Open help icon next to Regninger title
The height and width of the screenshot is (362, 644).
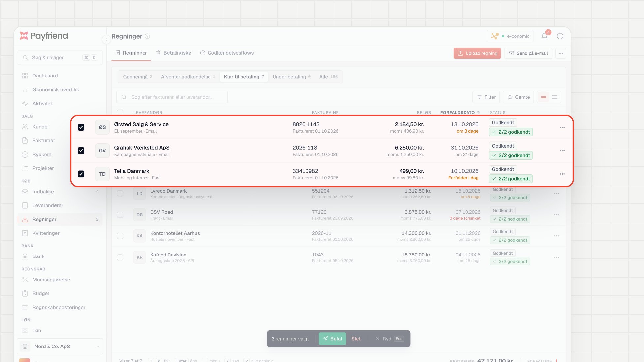pos(147,36)
